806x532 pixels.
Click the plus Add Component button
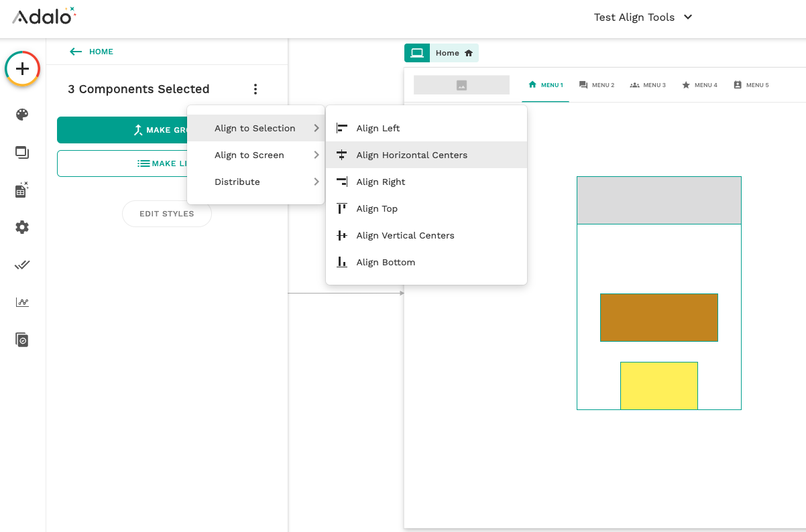click(23, 68)
